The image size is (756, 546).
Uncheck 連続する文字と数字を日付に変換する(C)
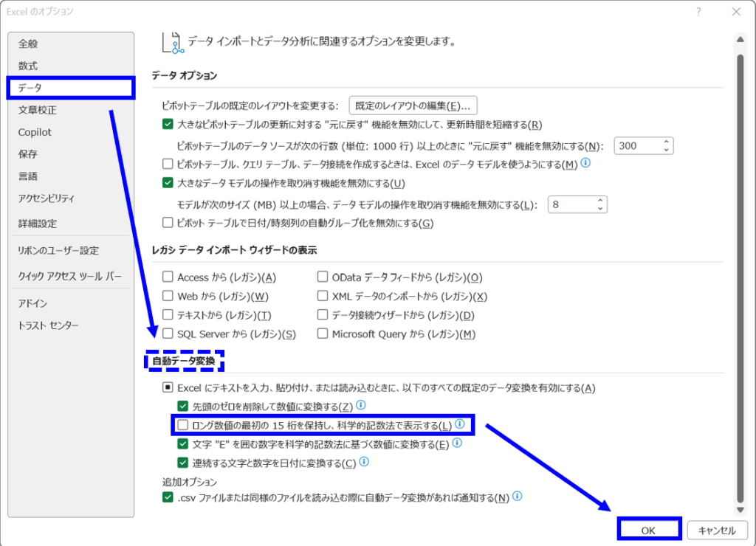coord(183,463)
